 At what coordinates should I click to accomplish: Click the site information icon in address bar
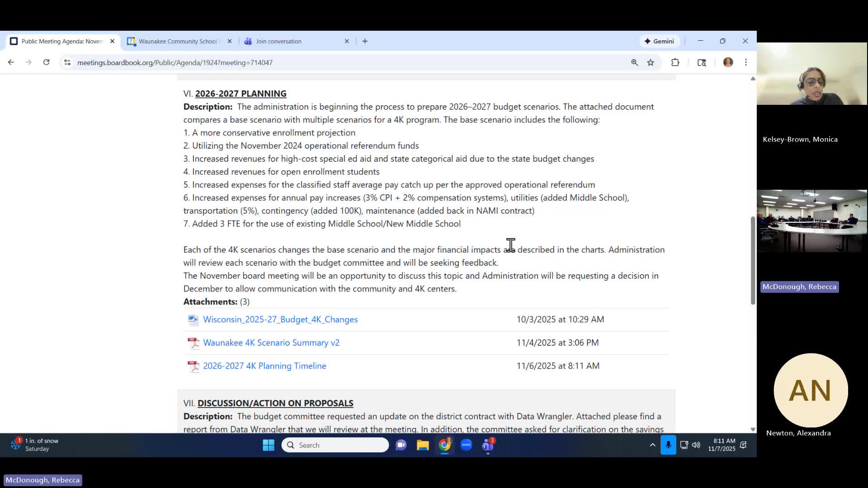pyautogui.click(x=67, y=63)
